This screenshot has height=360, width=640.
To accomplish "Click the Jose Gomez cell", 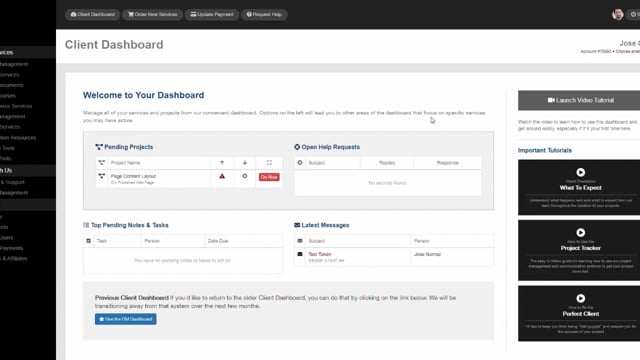I will pyautogui.click(x=427, y=254).
